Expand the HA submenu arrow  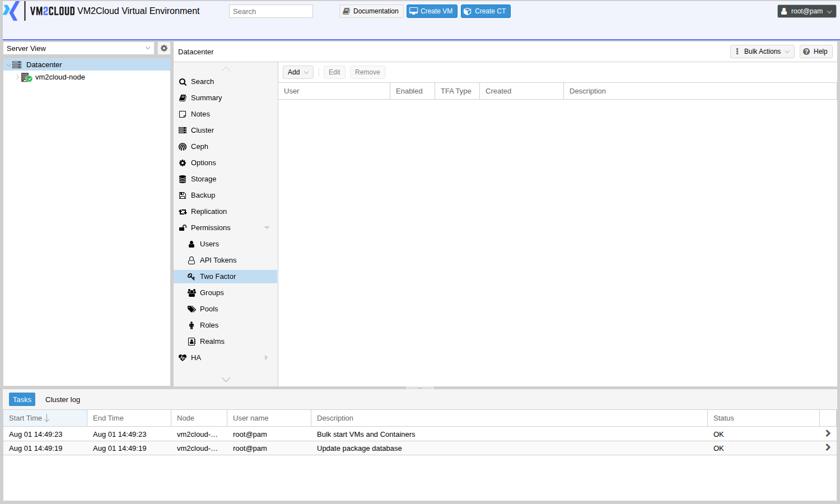pos(267,358)
